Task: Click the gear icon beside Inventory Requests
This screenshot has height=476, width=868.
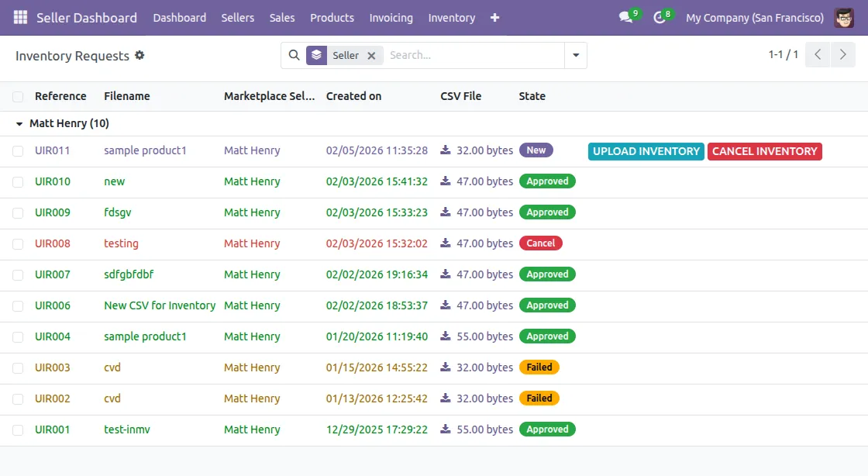Action: pos(139,55)
